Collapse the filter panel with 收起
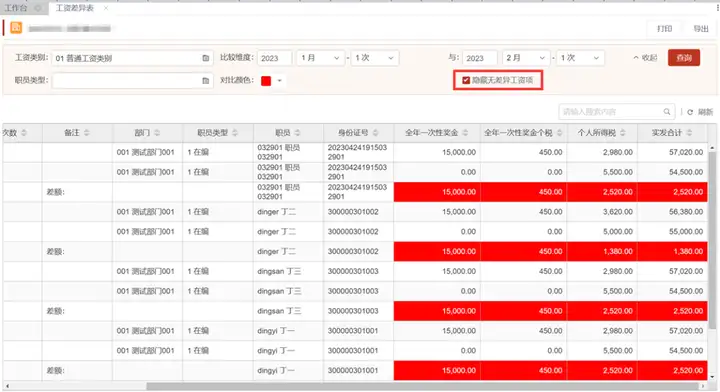 pos(645,58)
